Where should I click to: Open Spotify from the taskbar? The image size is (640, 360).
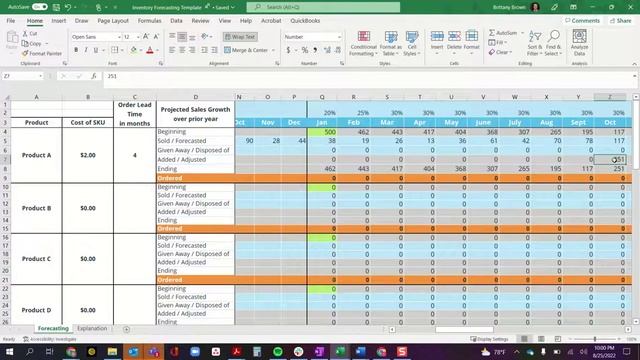click(278, 351)
